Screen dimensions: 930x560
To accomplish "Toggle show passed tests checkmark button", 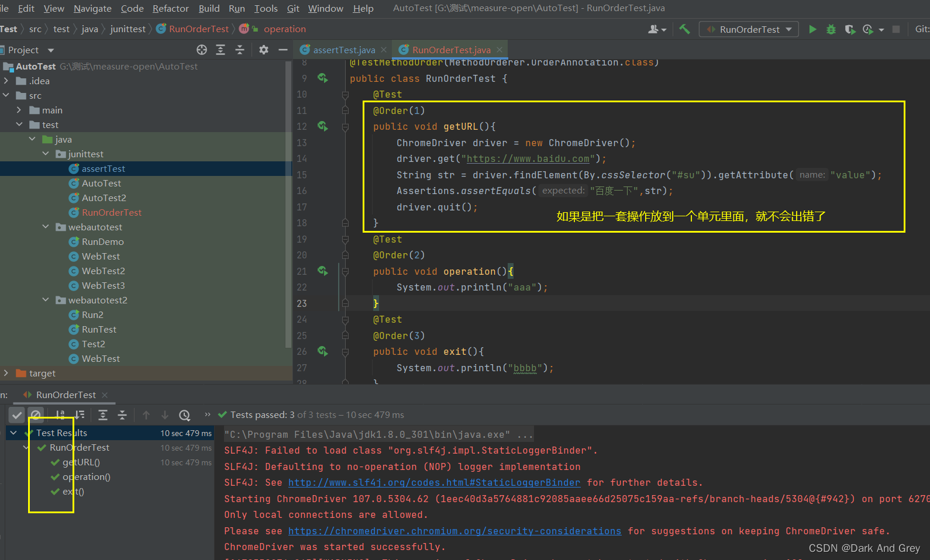I will point(17,415).
